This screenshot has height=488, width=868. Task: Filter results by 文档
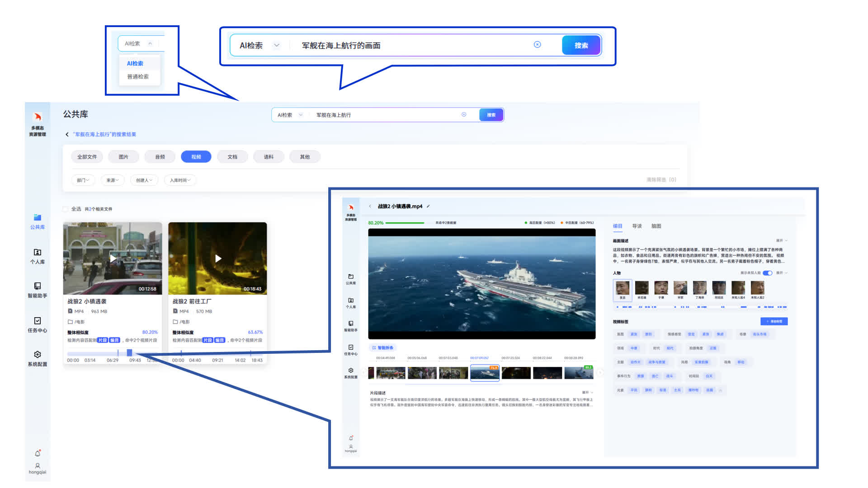tap(232, 157)
